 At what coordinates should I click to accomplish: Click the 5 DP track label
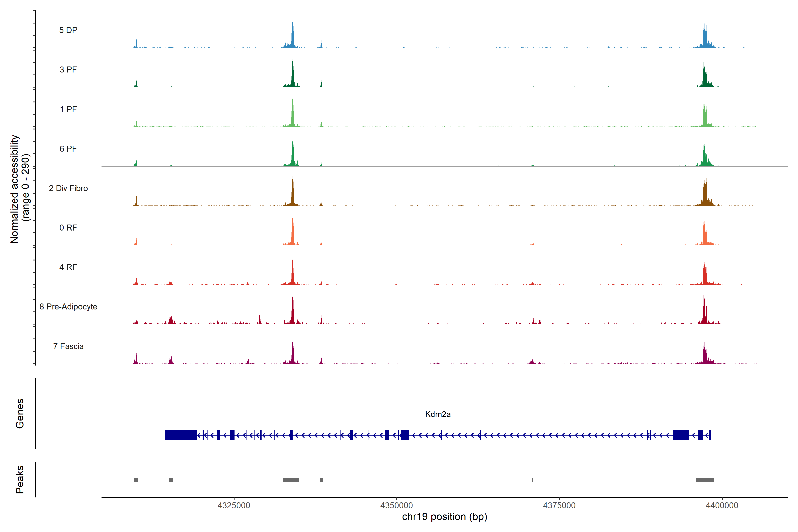(68, 30)
